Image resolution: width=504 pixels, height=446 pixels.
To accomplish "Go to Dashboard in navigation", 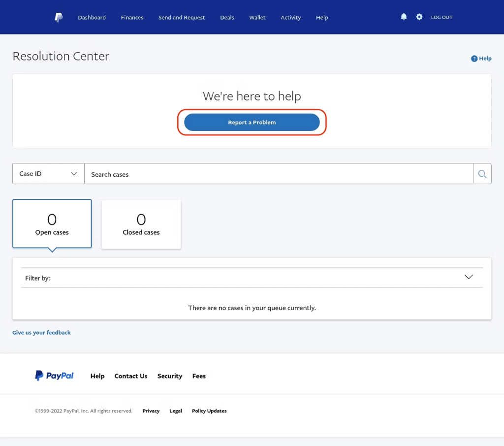I will (92, 17).
